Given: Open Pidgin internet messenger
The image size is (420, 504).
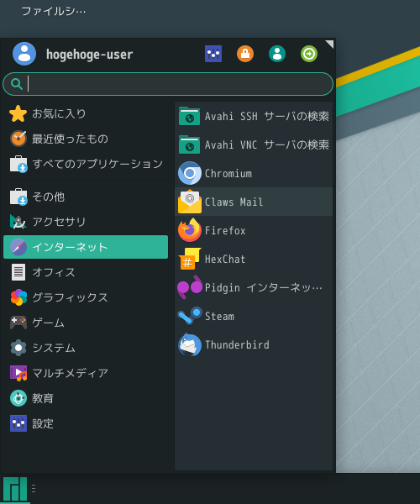Looking at the screenshot, I should click(x=254, y=287).
